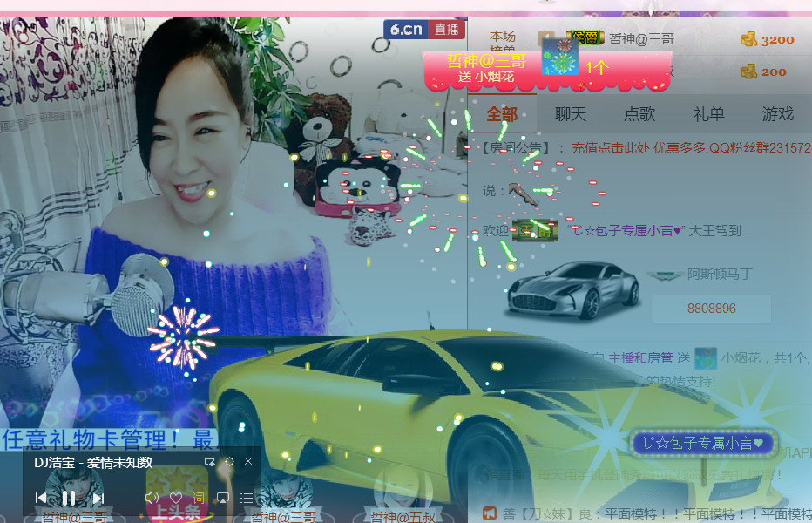Open the 点歌 tab

click(639, 114)
